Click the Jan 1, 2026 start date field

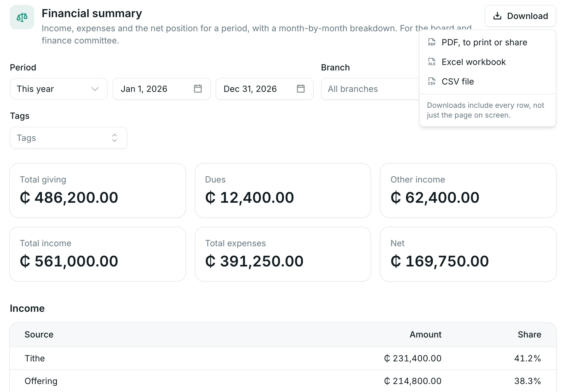click(x=162, y=89)
